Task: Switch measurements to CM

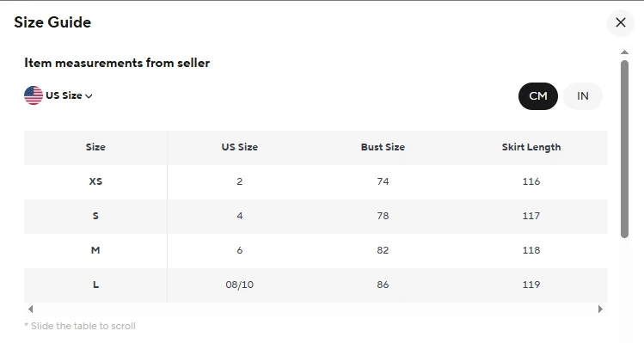Action: click(x=538, y=96)
